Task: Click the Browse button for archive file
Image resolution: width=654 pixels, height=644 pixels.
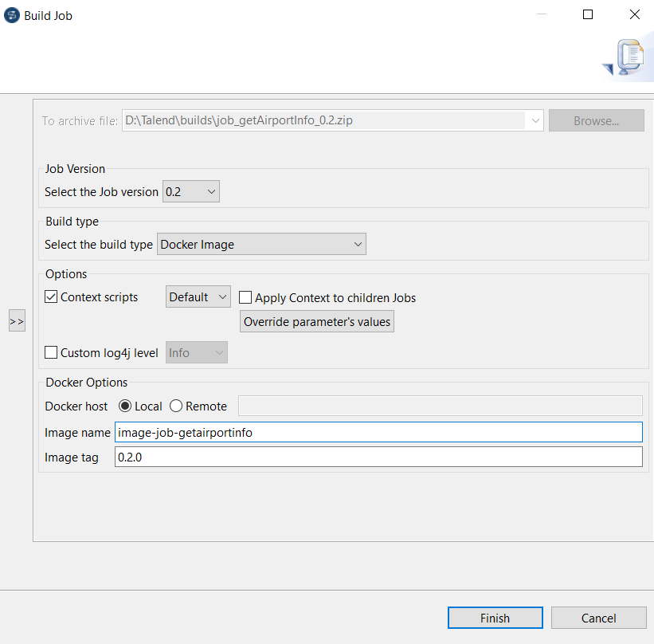Action: click(596, 120)
